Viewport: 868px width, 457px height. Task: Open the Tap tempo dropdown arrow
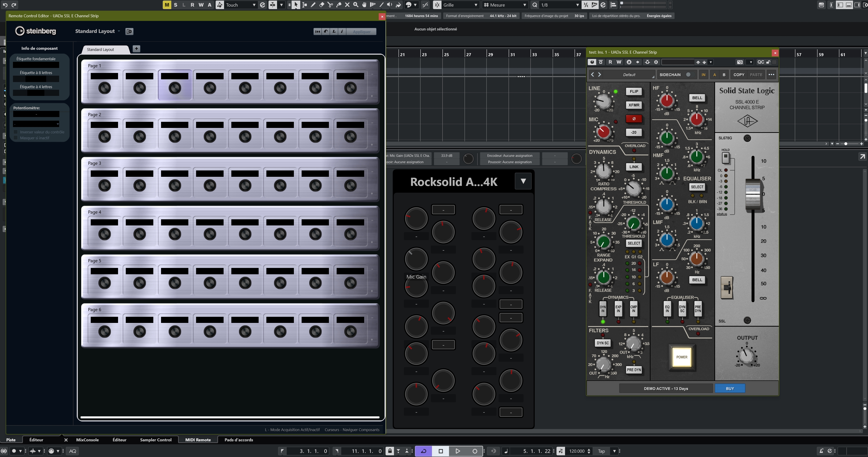click(614, 451)
